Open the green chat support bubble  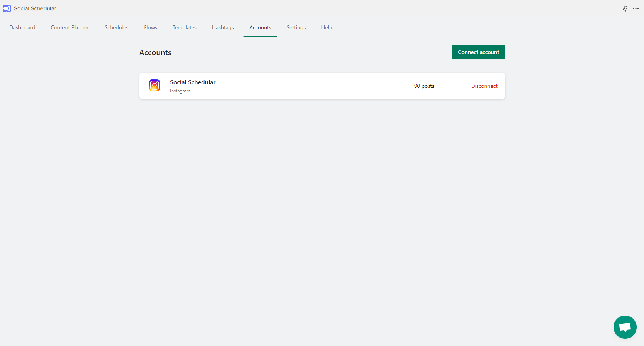[624, 327]
